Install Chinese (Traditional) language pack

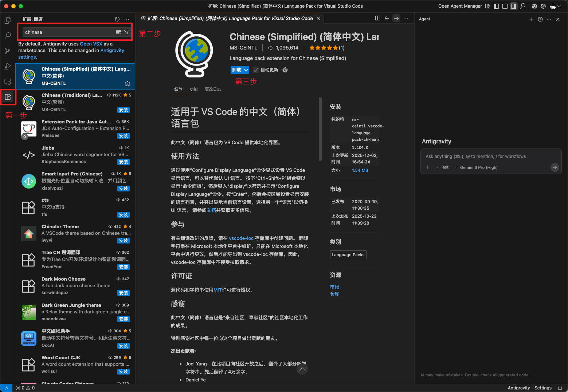[x=124, y=110]
